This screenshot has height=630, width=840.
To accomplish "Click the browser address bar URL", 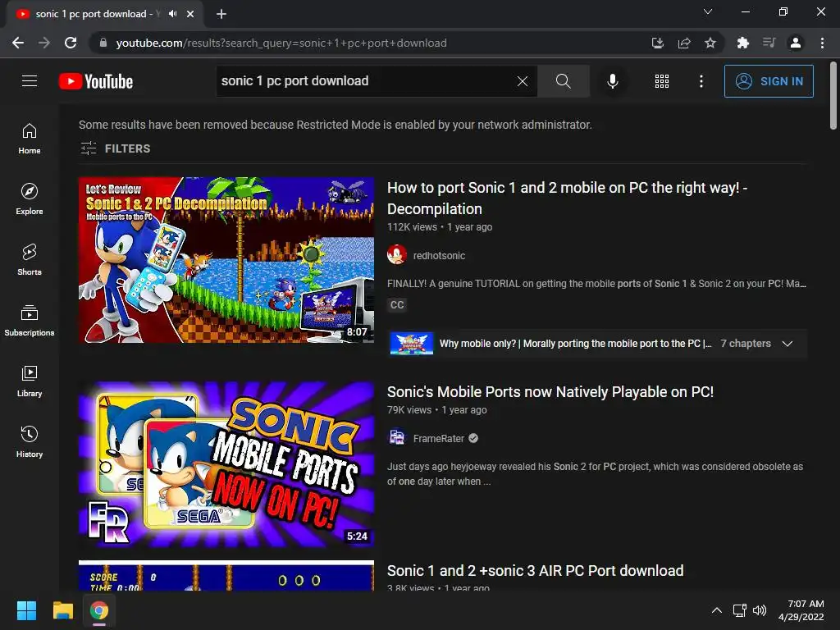I will 281,43.
